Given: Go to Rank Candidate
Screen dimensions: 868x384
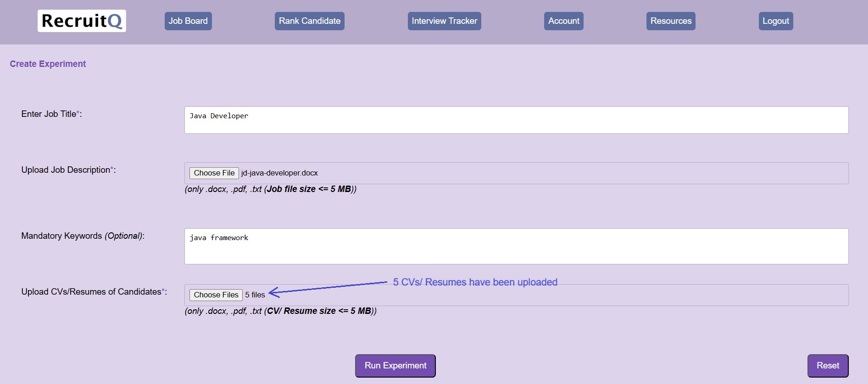Looking at the screenshot, I should tap(309, 21).
